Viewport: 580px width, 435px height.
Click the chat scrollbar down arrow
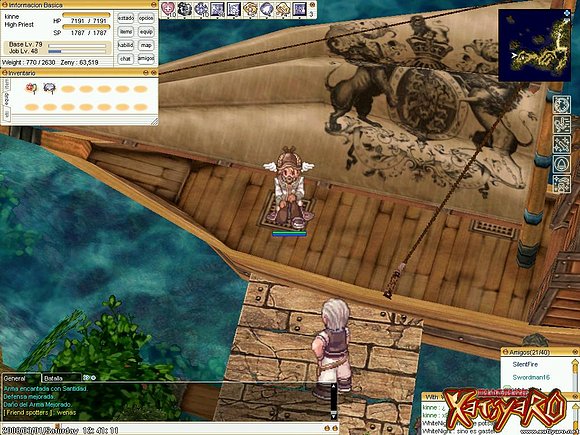point(334,417)
